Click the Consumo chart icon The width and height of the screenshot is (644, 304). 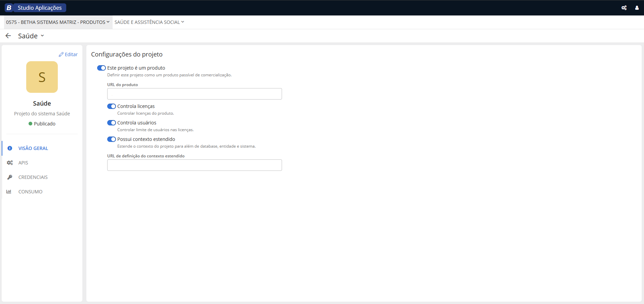(9, 192)
